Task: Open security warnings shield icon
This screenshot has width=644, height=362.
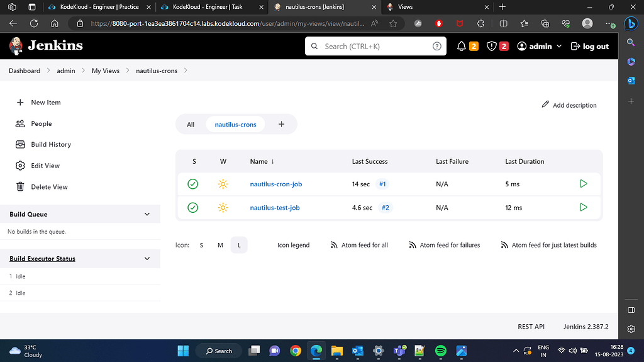Action: point(492,46)
